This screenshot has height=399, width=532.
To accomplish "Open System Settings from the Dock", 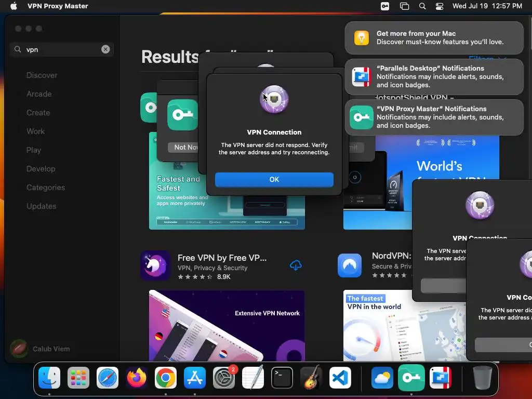I will (x=224, y=378).
